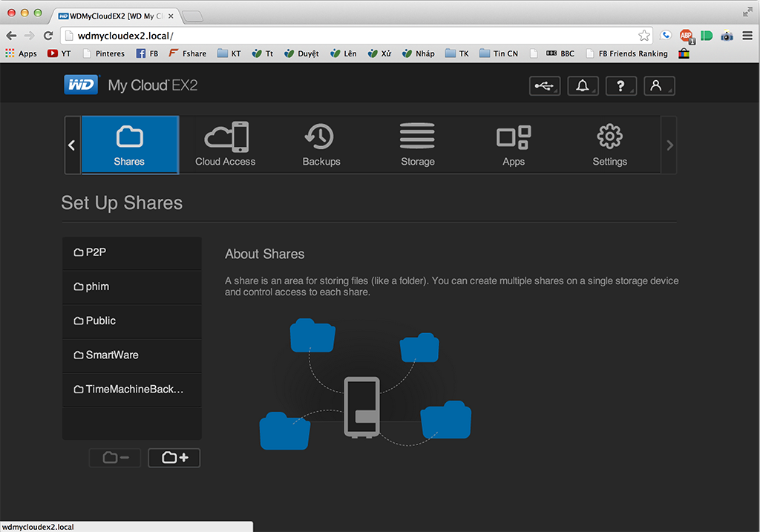Bookmark this page with the star
This screenshot has height=532, width=760.
click(x=644, y=36)
